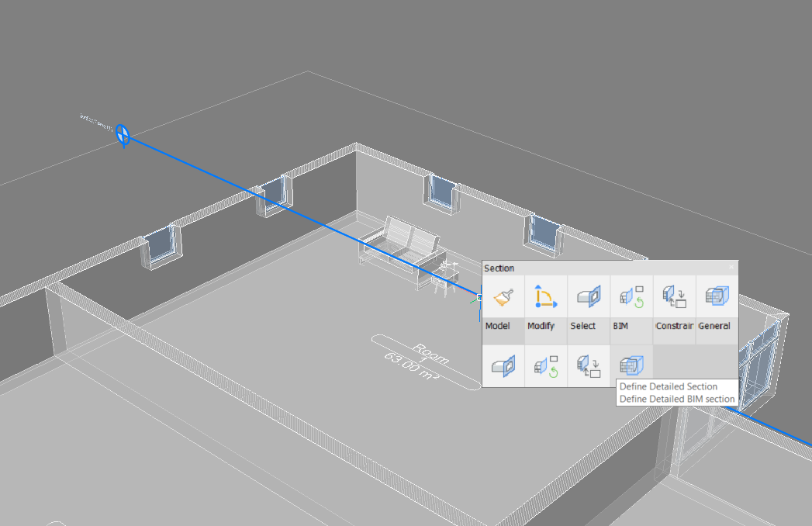This screenshot has width=812, height=526.
Task: Click the section plane icon in the row below the tabs
Action: coord(503,365)
